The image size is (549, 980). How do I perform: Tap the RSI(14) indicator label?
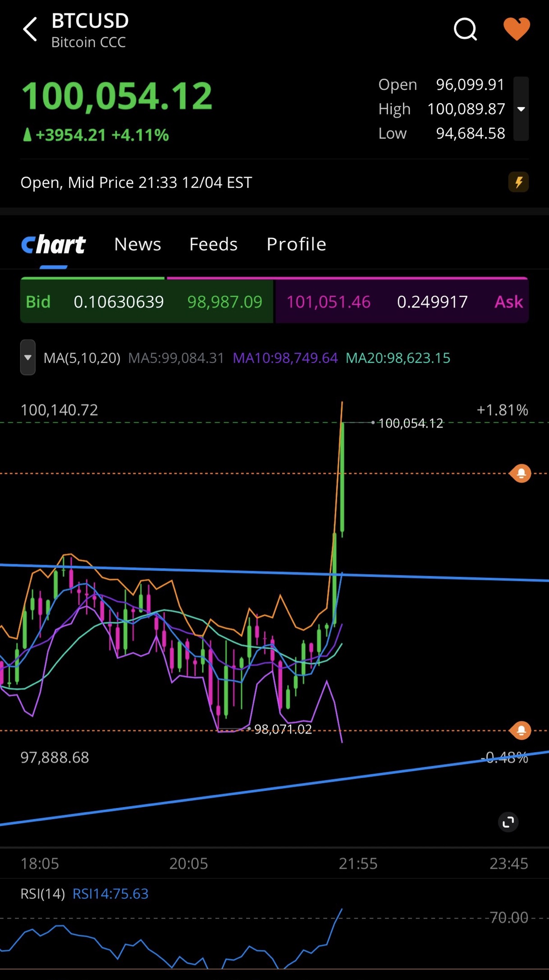pyautogui.click(x=43, y=894)
